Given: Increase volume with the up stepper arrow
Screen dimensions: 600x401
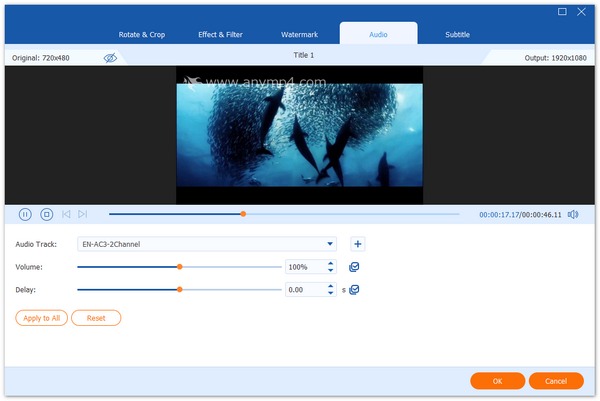Looking at the screenshot, I should [330, 264].
